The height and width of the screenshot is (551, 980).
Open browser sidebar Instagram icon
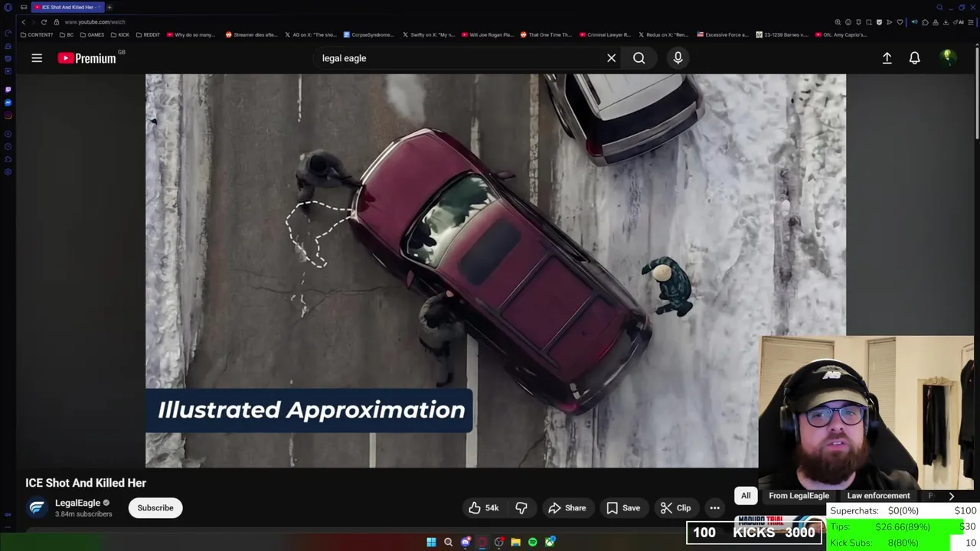coord(8,116)
